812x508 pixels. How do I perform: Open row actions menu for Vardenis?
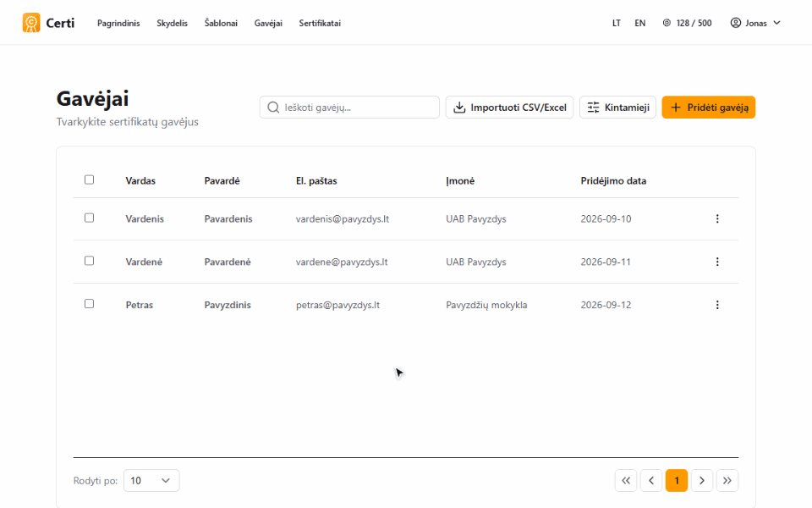tap(717, 218)
